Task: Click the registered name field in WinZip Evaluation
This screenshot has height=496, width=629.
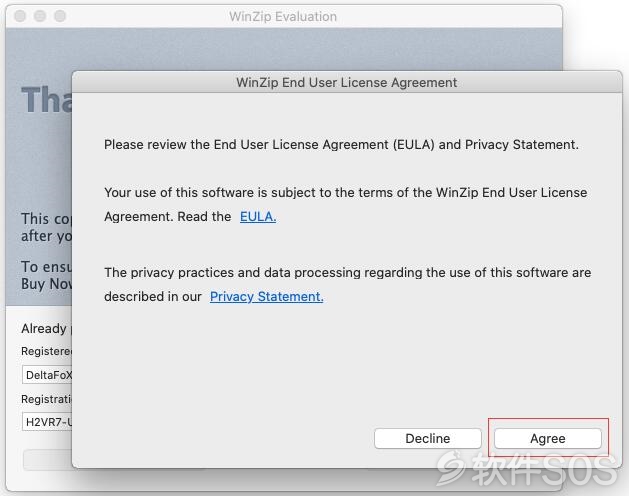Action: [47, 375]
